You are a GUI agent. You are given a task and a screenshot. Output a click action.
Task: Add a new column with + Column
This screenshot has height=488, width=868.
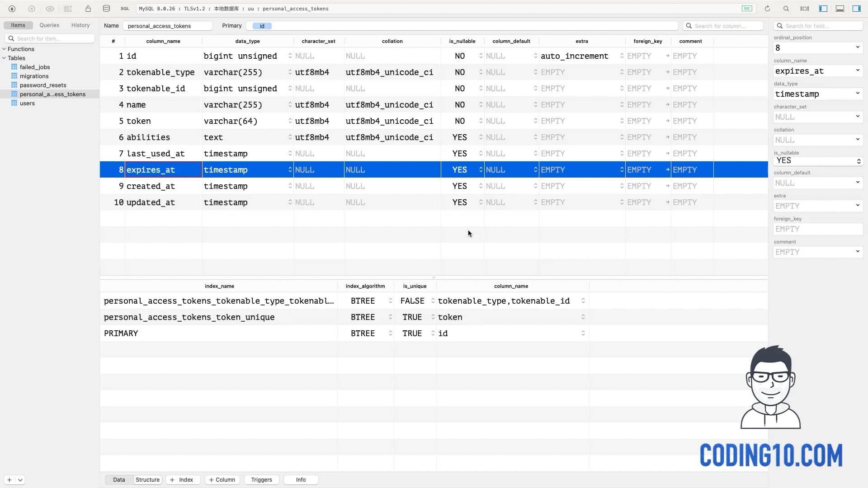[222, 480]
